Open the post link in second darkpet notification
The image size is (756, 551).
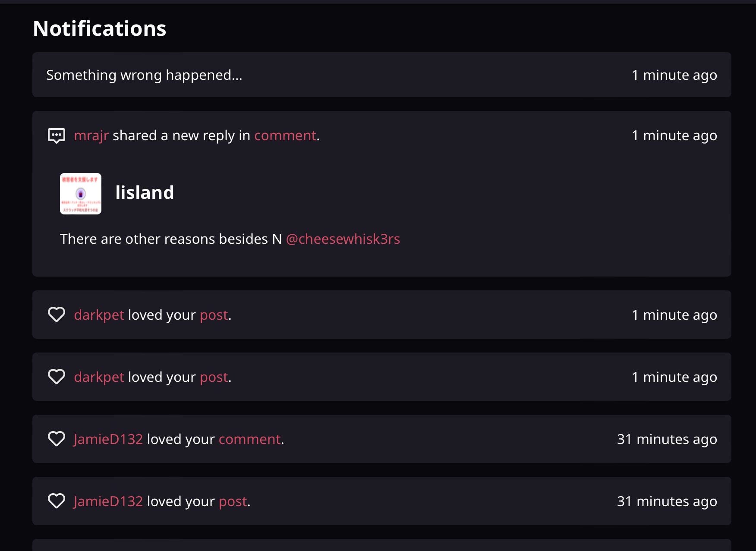tap(214, 378)
